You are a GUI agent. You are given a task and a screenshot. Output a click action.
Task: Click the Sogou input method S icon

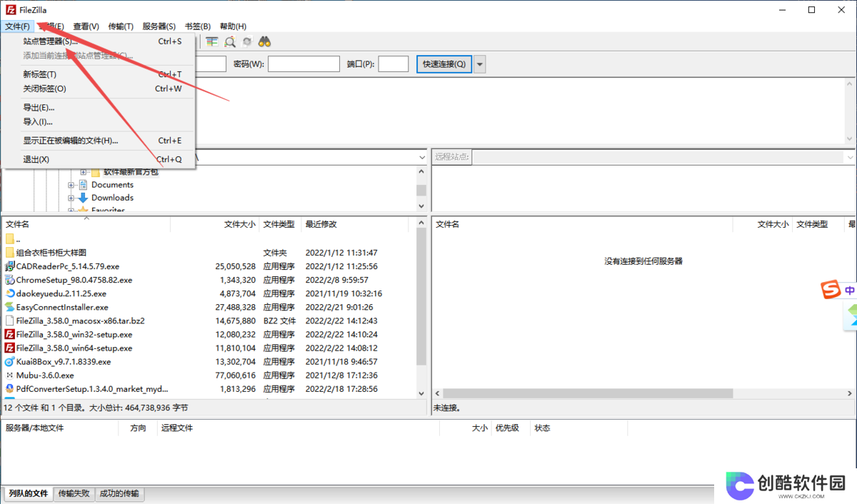pos(830,290)
